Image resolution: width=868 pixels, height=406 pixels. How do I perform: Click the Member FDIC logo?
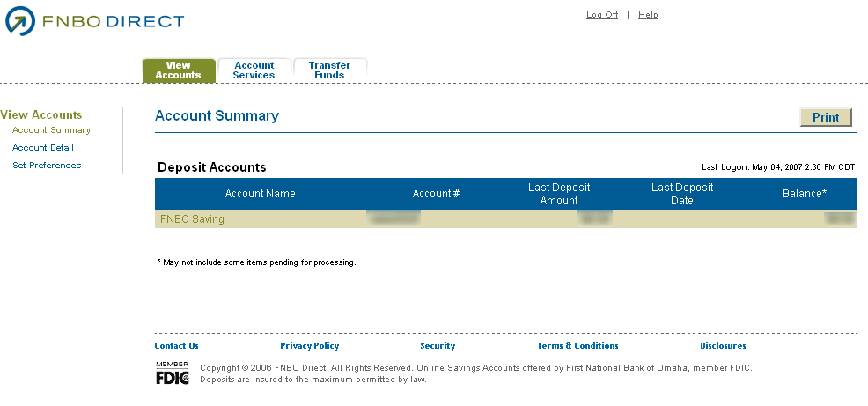click(172, 373)
